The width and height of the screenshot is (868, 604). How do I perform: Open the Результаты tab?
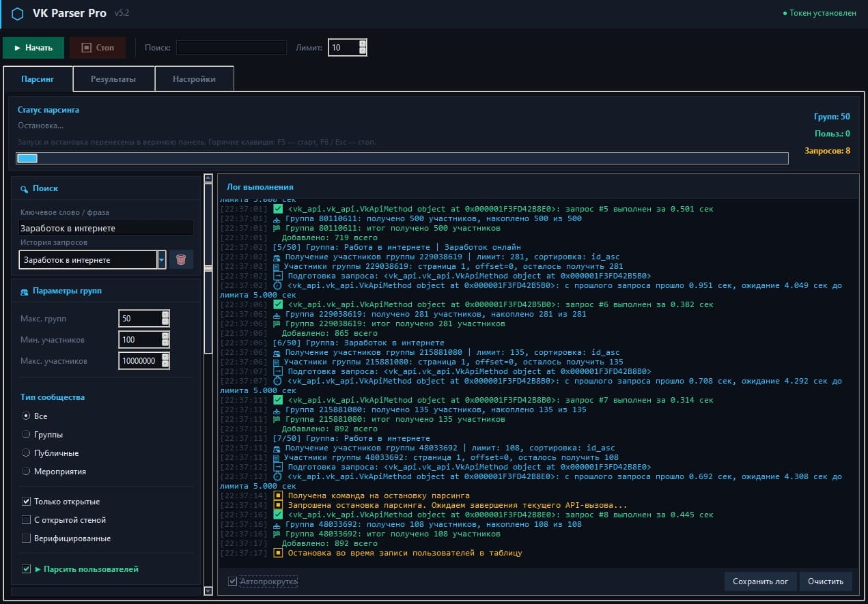(x=113, y=79)
